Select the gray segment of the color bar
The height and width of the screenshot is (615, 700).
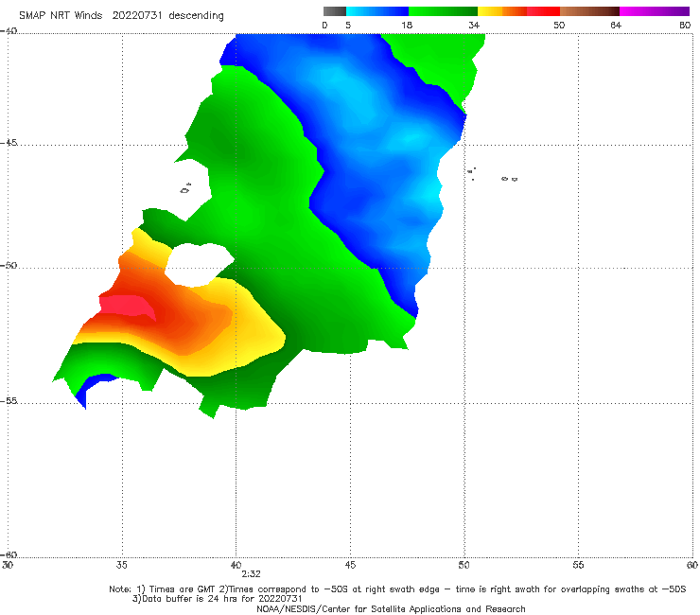[334, 11]
